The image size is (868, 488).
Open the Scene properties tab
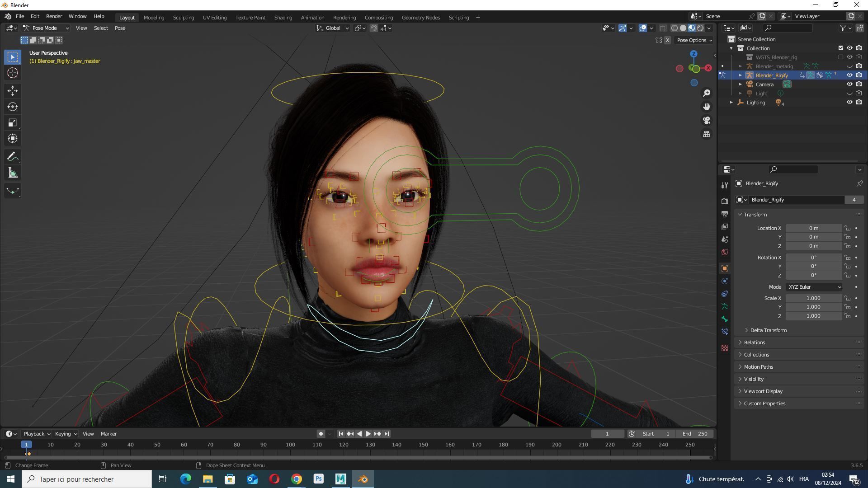pyautogui.click(x=725, y=239)
